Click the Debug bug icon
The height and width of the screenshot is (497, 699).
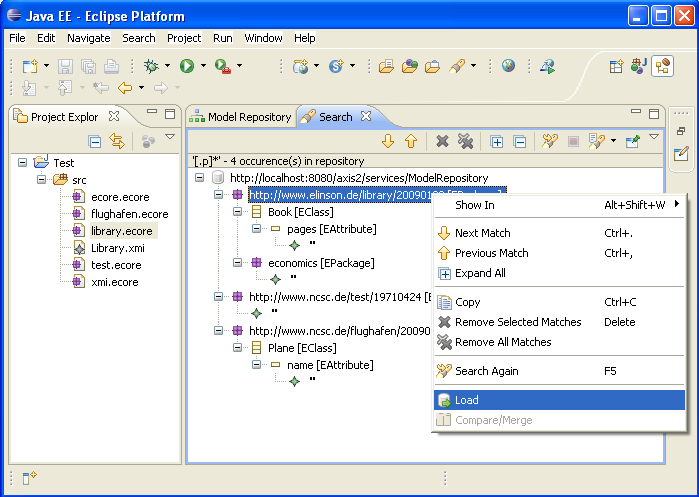tap(151, 66)
